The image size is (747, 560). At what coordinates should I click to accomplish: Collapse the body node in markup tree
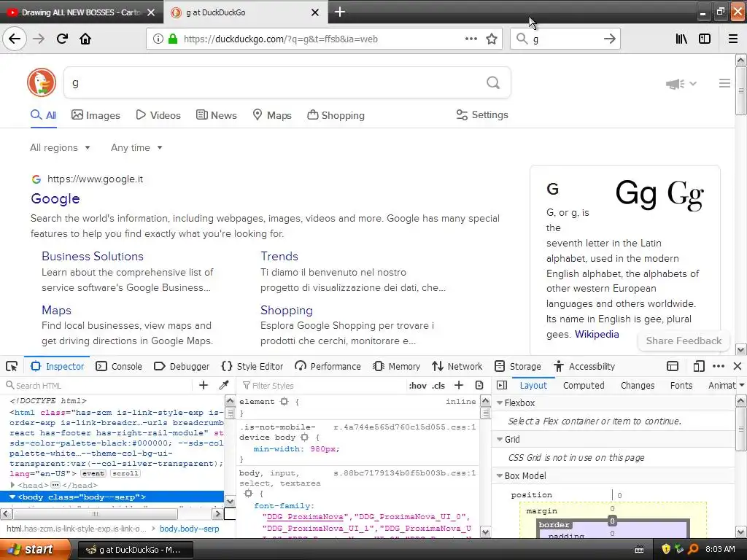[12, 497]
